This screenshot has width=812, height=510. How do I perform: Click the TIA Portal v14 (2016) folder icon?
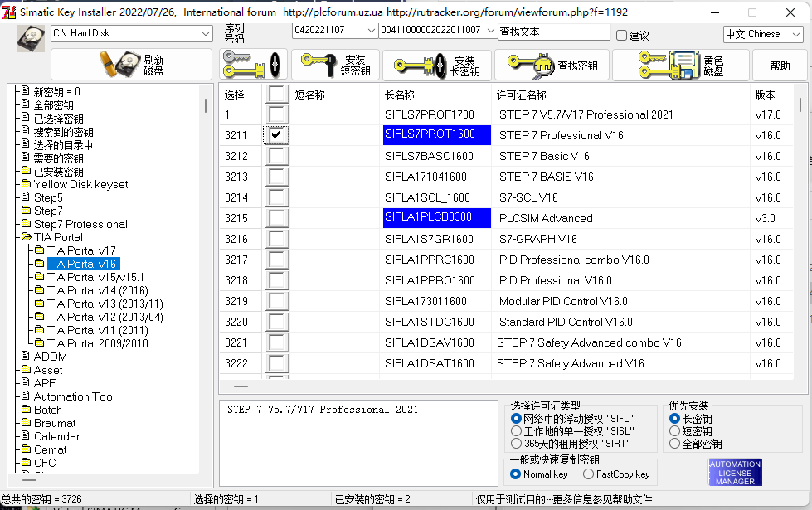point(39,290)
